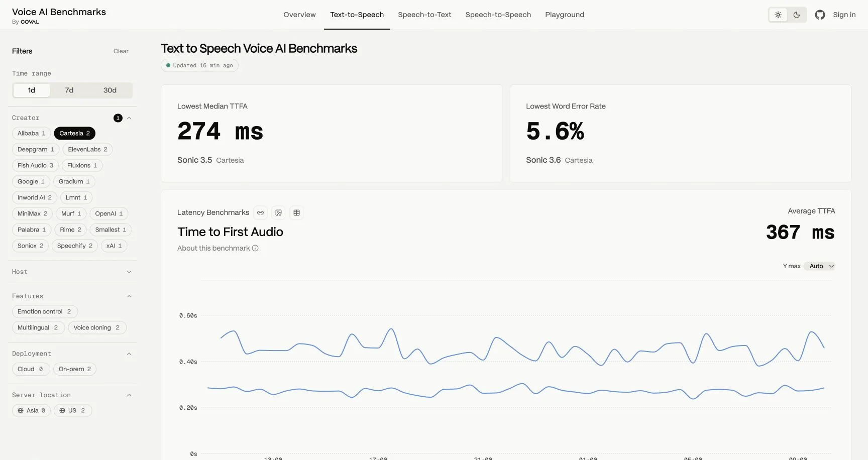Enable the MiniMax creator filter
Viewport: 868px width, 460px height.
point(33,213)
